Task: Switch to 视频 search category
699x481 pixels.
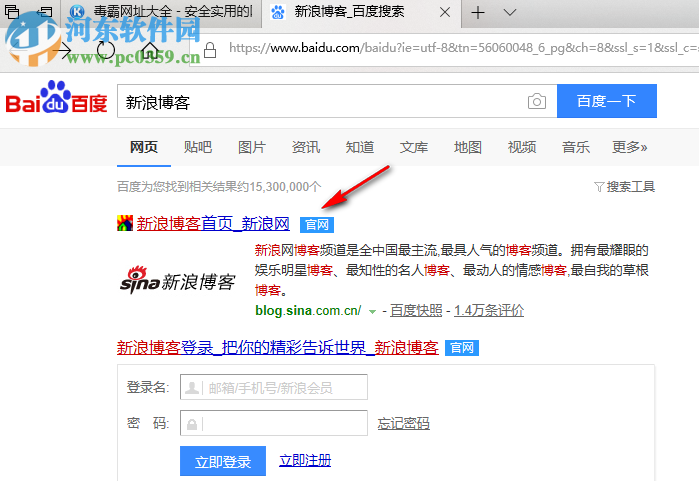Action: coord(522,147)
